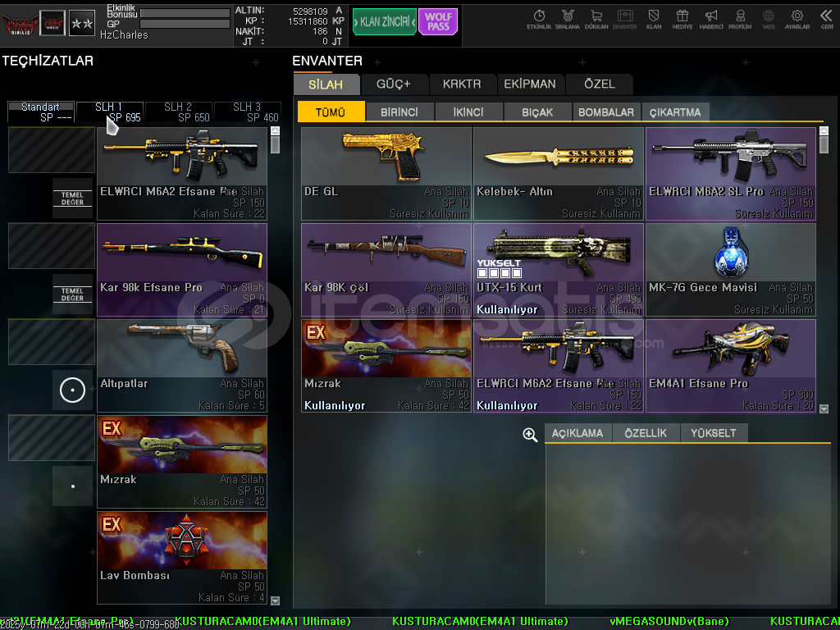Switch to the ÖZEL tab

[600, 84]
